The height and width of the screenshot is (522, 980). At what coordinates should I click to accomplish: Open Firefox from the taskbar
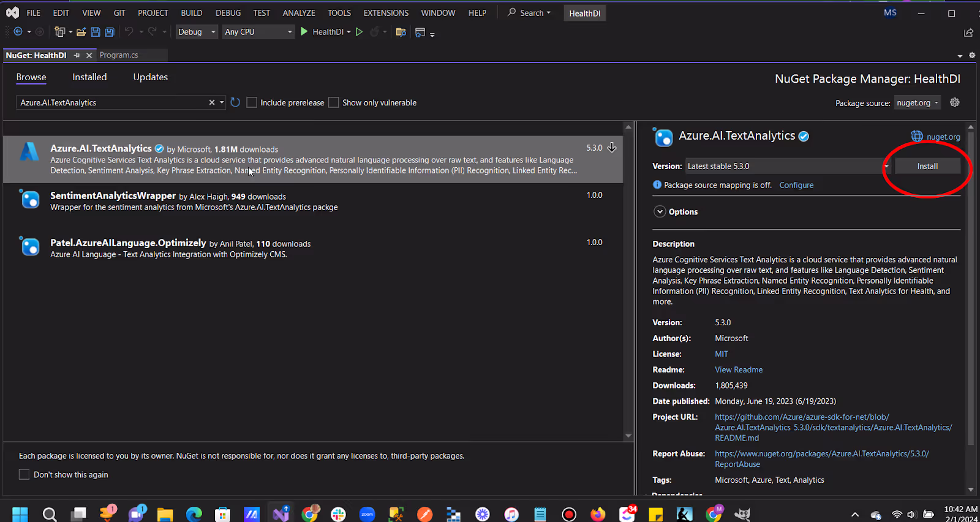click(598, 514)
